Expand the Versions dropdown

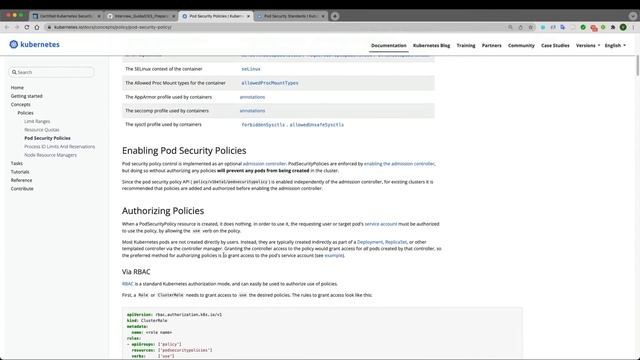point(588,45)
